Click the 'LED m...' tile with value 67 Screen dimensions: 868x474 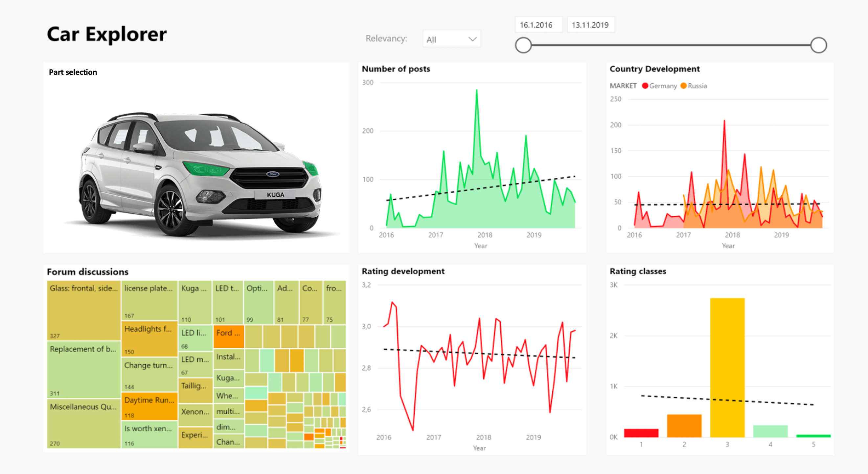pos(195,365)
